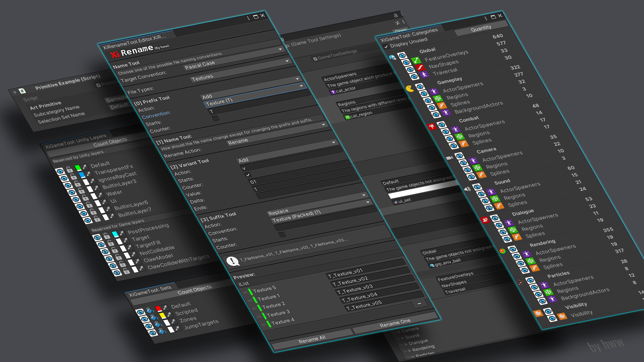Click paint bucket icon on JumpTargets set
The width and height of the screenshot is (644, 362).
point(162,331)
